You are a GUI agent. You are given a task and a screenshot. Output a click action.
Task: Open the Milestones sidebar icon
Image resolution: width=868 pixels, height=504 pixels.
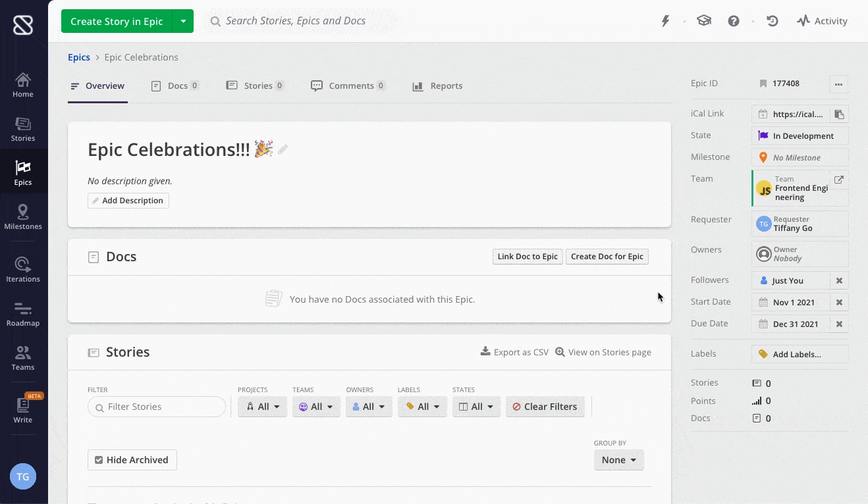[x=23, y=218]
